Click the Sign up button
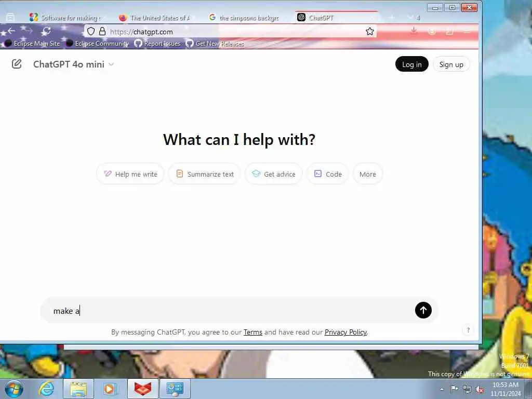Screen dimensions: 532x399 pyautogui.click(x=451, y=64)
